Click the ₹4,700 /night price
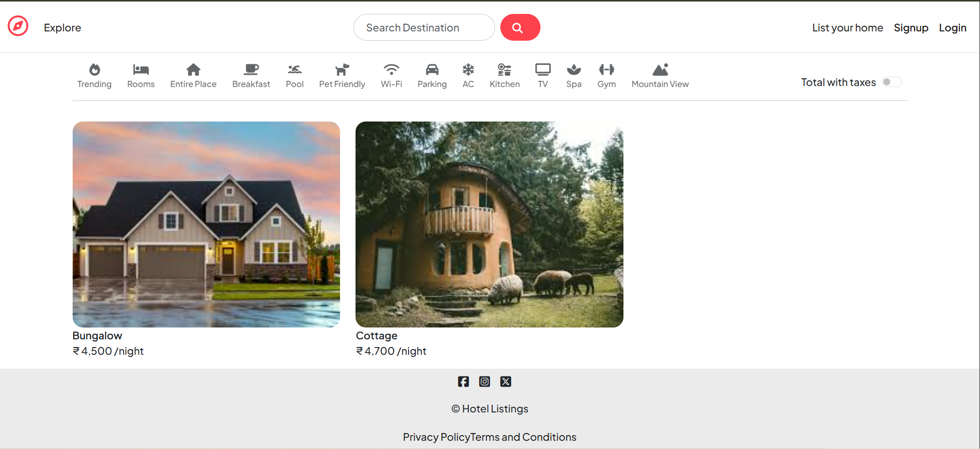Viewport: 980px width, 449px height. pos(391,351)
